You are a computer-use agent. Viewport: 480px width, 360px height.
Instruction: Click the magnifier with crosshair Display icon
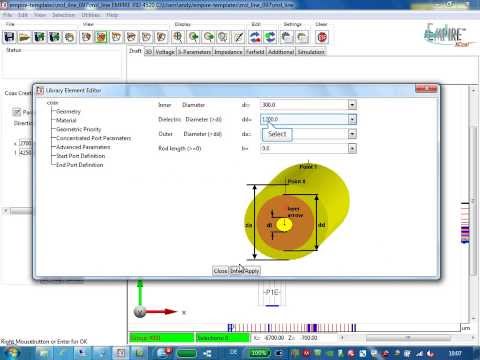(x=178, y=37)
